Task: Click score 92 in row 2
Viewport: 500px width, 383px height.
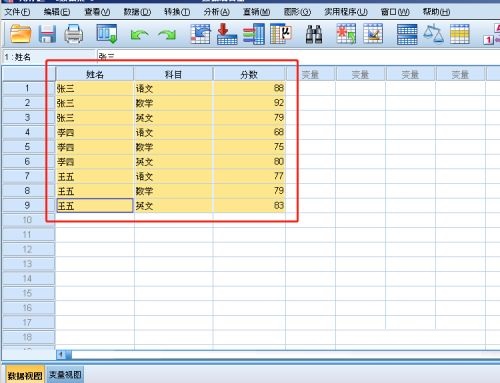Action: [249, 103]
